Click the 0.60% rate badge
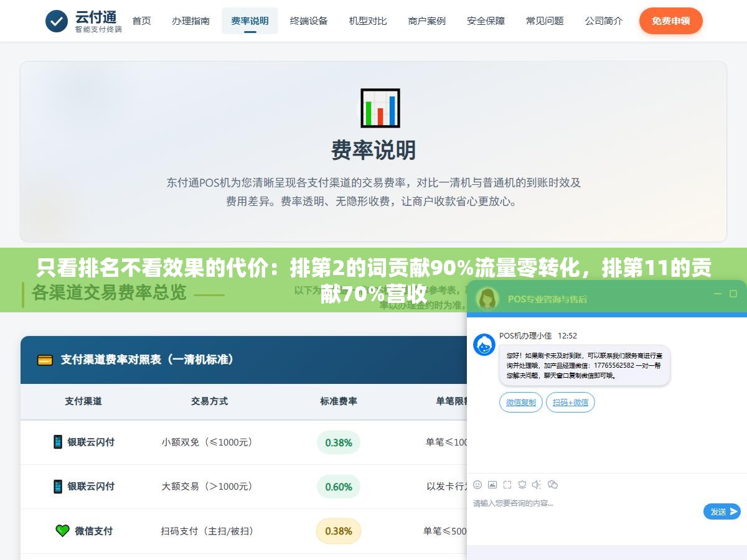 click(x=339, y=487)
